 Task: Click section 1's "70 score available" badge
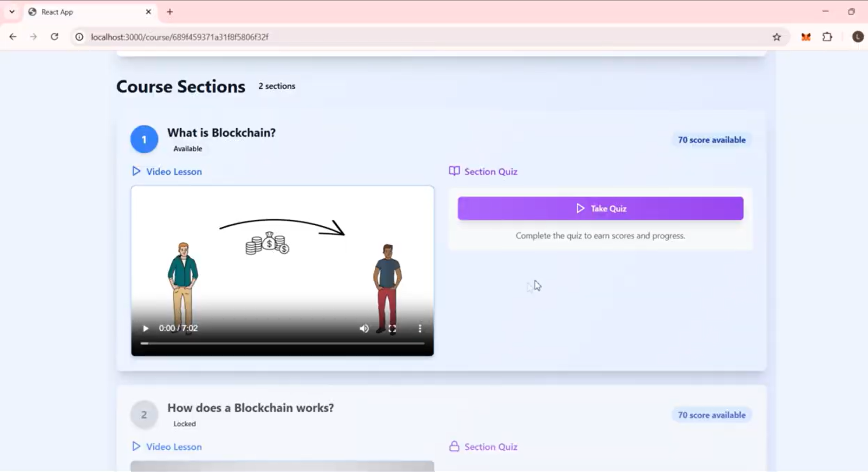click(x=711, y=140)
